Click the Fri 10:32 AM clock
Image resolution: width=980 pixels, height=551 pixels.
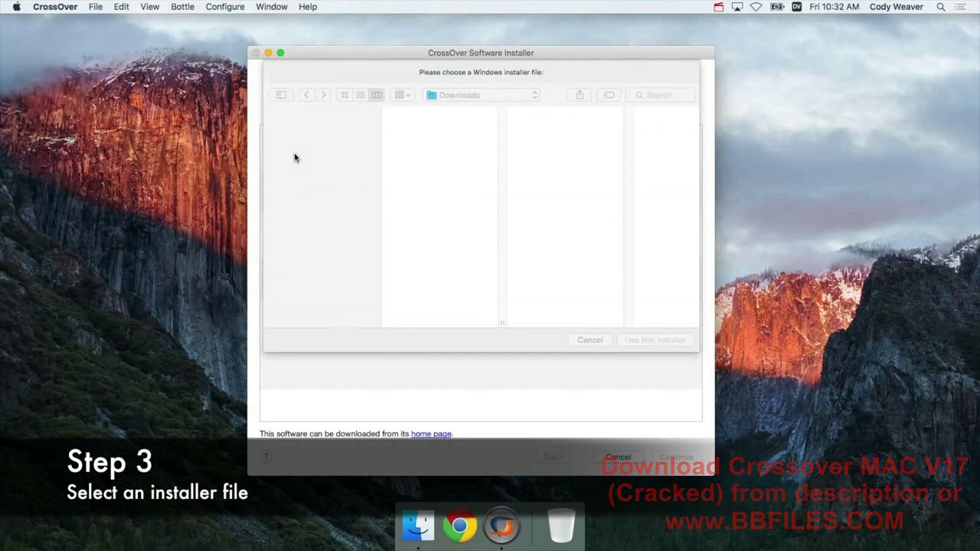pyautogui.click(x=835, y=7)
